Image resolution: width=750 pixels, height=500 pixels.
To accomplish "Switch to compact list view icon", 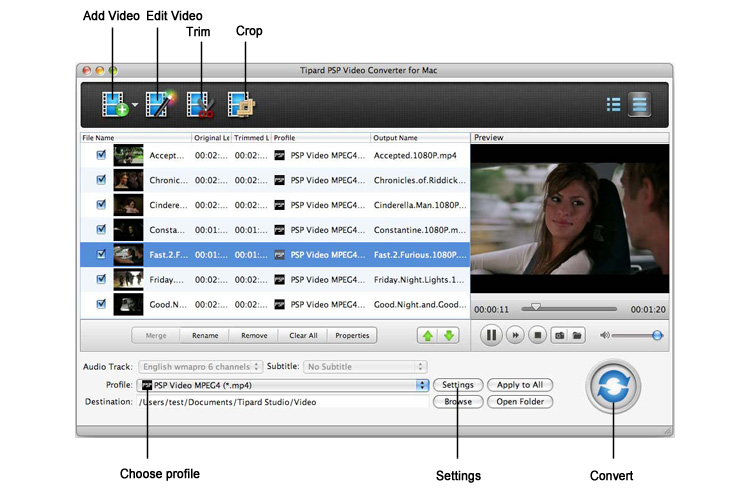I will [614, 104].
